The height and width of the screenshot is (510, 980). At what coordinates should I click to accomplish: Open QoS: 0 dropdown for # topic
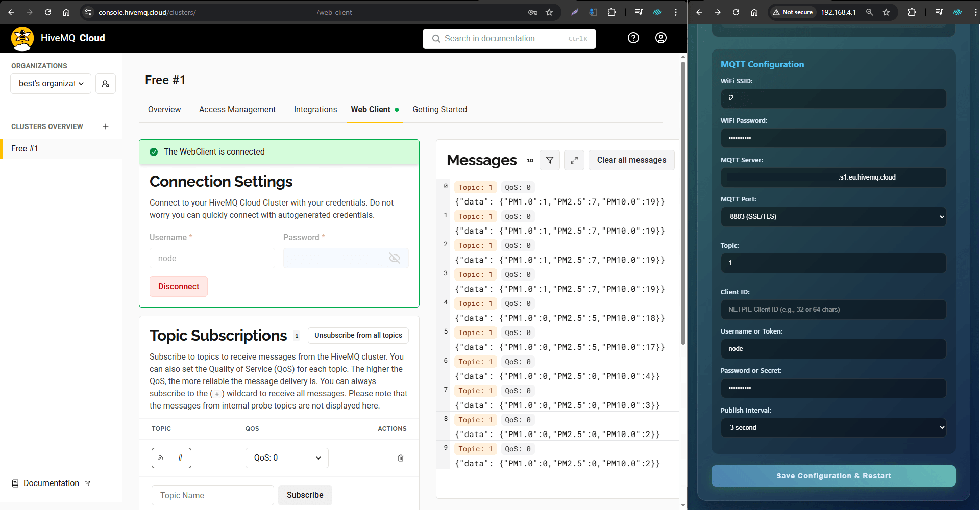[x=287, y=458]
